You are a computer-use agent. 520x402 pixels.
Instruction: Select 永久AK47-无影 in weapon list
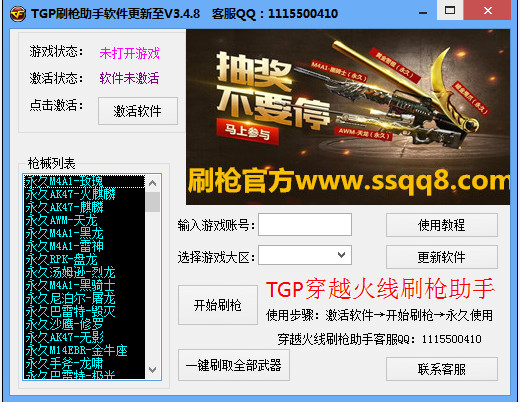tap(85, 337)
